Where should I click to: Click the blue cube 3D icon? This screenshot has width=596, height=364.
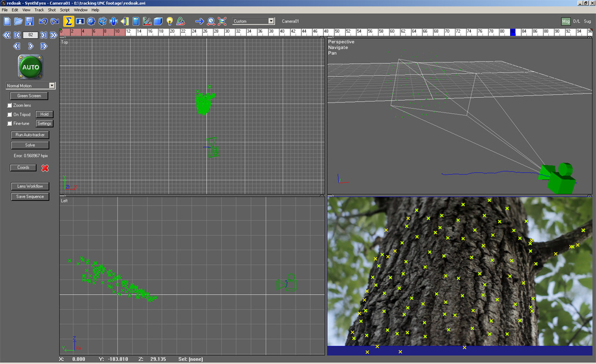(158, 21)
